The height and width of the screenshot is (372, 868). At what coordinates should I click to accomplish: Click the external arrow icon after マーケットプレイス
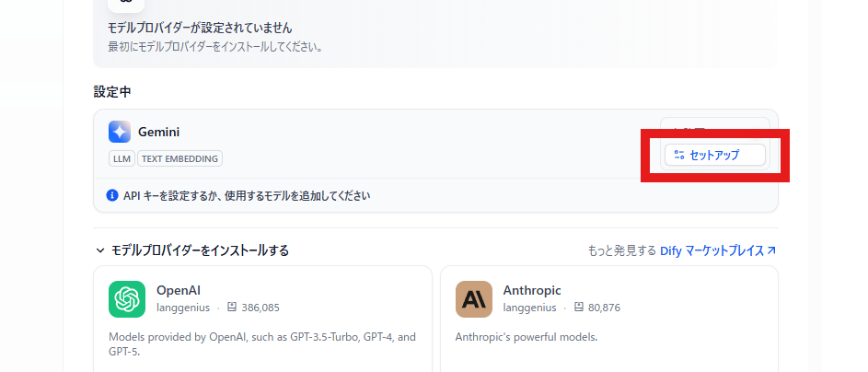pyautogui.click(x=771, y=250)
